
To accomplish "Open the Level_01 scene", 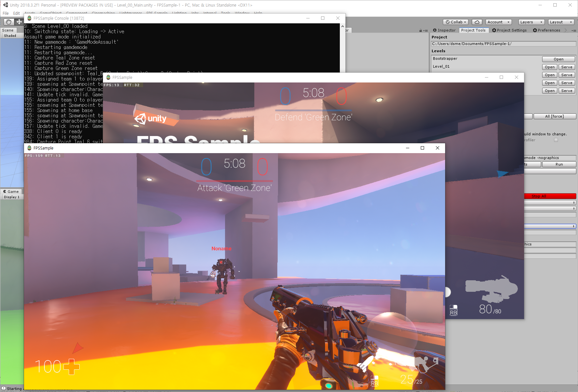I will 549,67.
